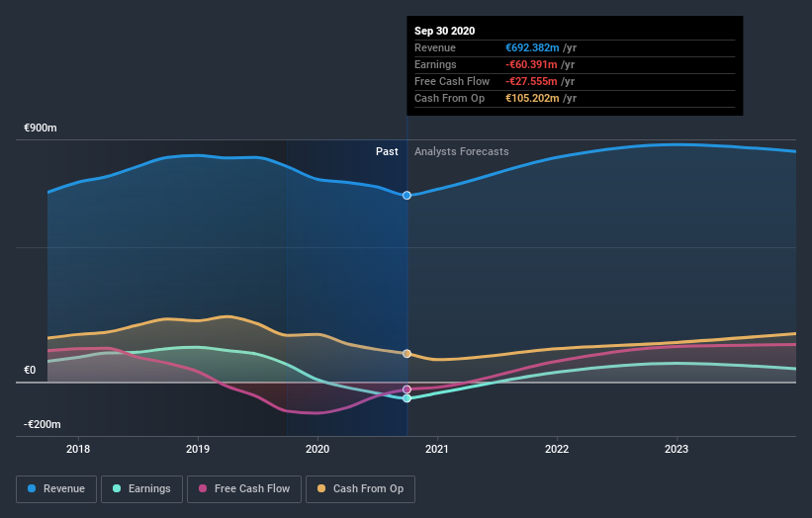Viewport: 812px width, 518px height.
Task: Click the orange Cash From Op data point
Action: 407,354
